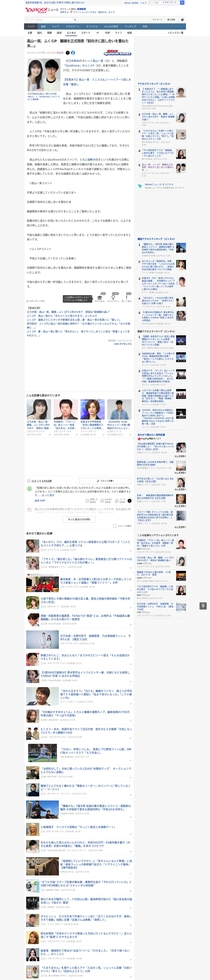Click マイページ button
This screenshot has width=210, height=980.
click(157, 19)
